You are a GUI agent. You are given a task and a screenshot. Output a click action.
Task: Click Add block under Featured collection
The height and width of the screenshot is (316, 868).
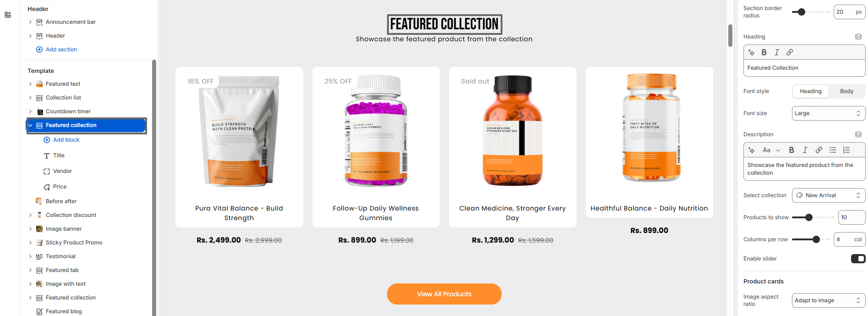coord(66,139)
